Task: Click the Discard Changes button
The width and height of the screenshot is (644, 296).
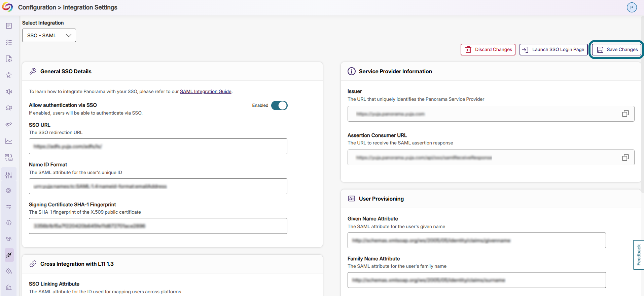Action: 488,49
